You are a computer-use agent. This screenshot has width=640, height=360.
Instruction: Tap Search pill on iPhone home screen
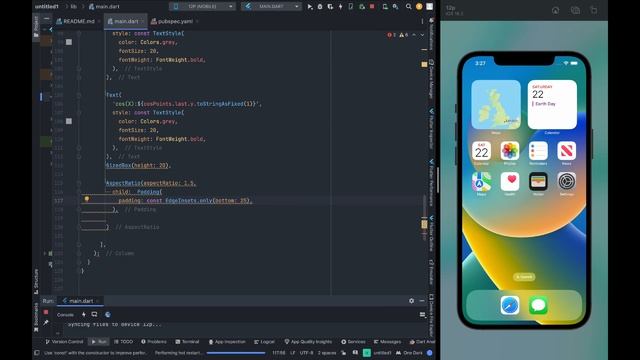coord(524,277)
